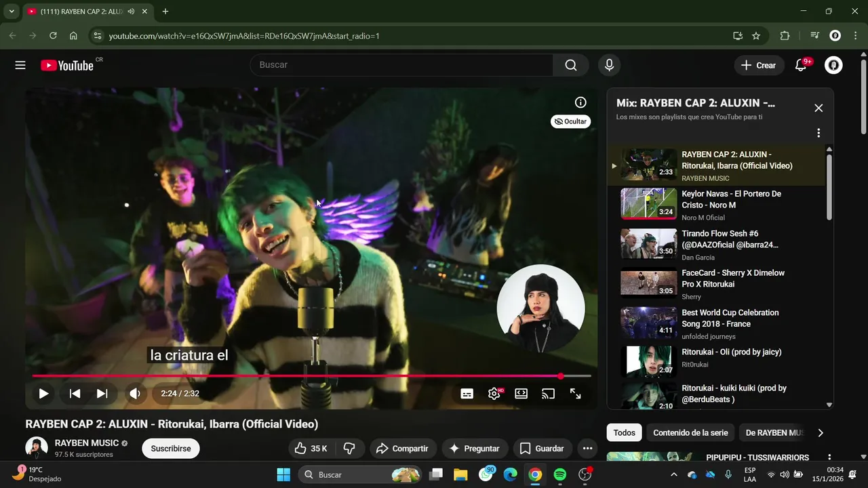This screenshot has width=868, height=488.
Task: Start voice search with microphone icon
Action: [609, 65]
